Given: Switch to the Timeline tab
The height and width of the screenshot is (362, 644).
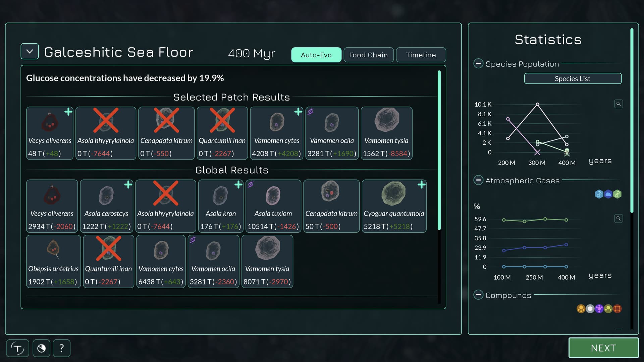Looking at the screenshot, I should (421, 55).
